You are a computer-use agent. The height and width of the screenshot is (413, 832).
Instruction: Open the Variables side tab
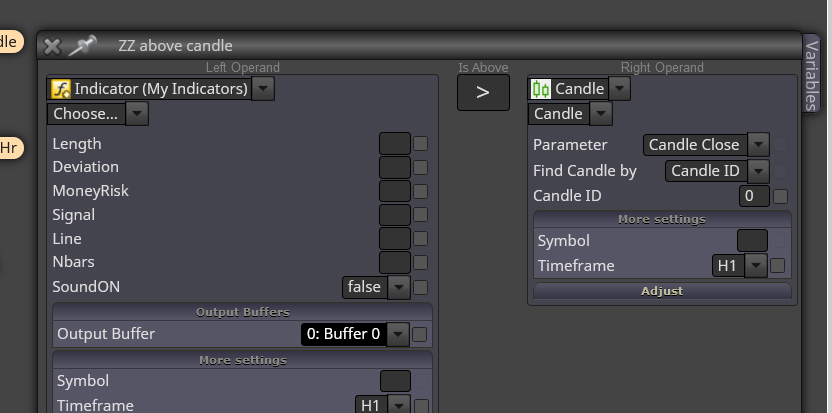click(x=811, y=74)
